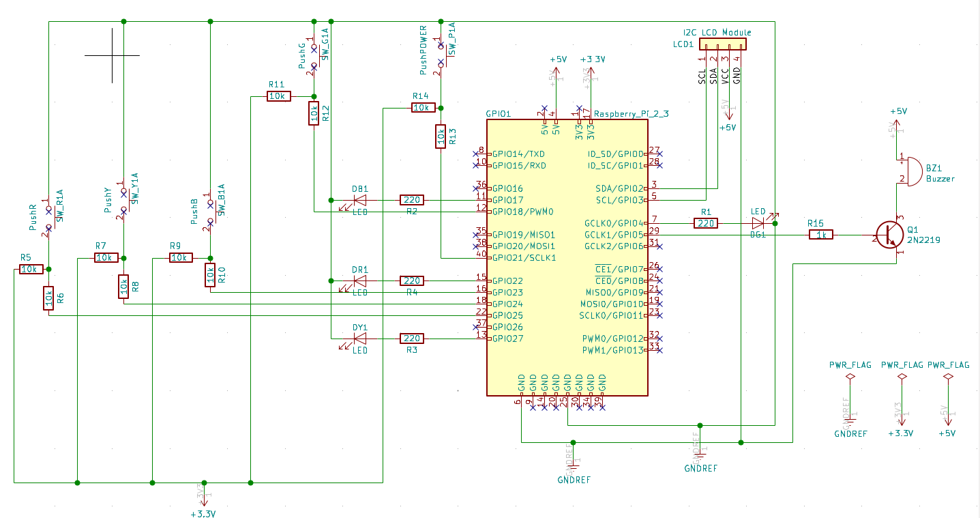Click the PushY label text
The image size is (980, 518).
pyautogui.click(x=107, y=200)
